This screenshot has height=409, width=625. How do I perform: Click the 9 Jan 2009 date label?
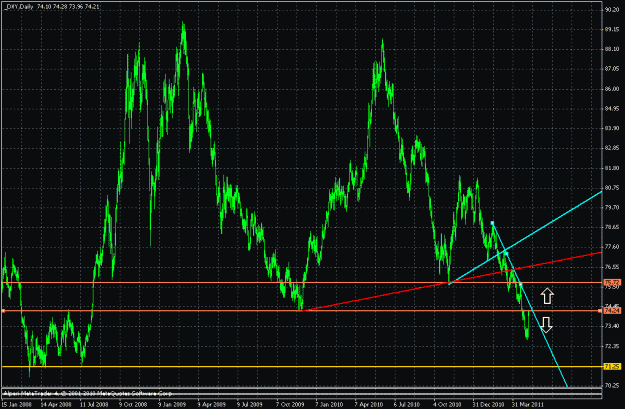[173, 404]
